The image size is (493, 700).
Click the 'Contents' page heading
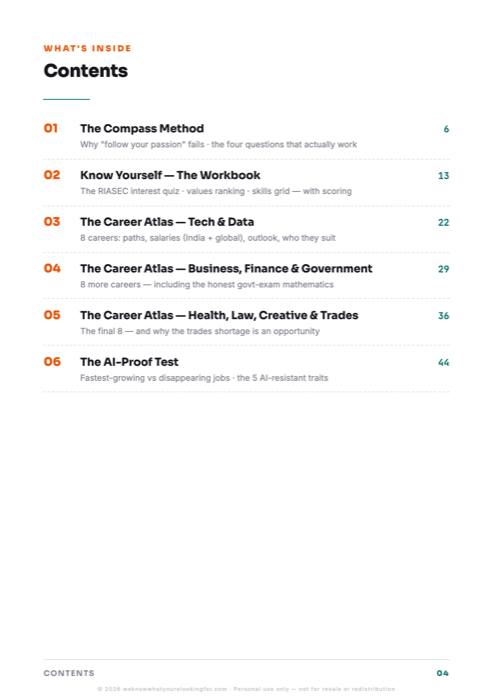point(86,71)
